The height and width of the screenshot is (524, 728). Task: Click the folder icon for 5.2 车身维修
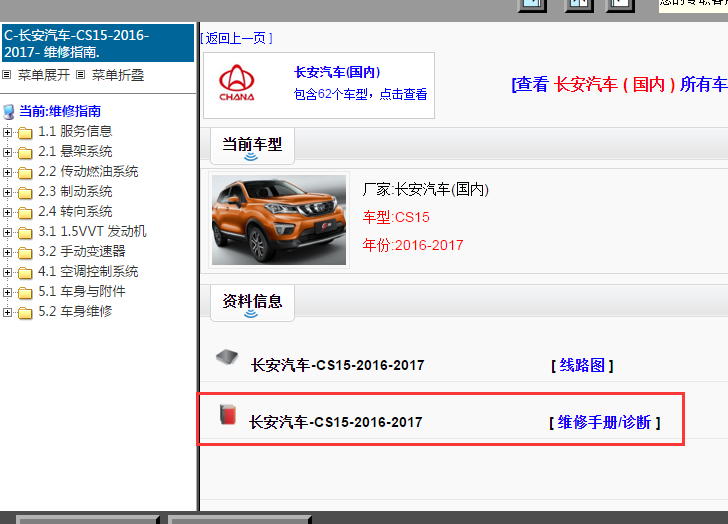click(x=25, y=313)
